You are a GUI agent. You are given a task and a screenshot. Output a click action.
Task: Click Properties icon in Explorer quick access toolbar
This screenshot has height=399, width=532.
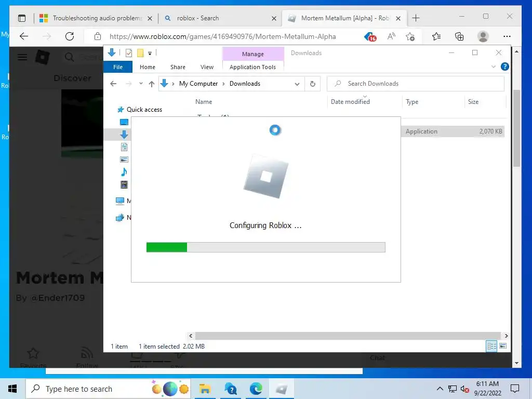[x=129, y=53]
